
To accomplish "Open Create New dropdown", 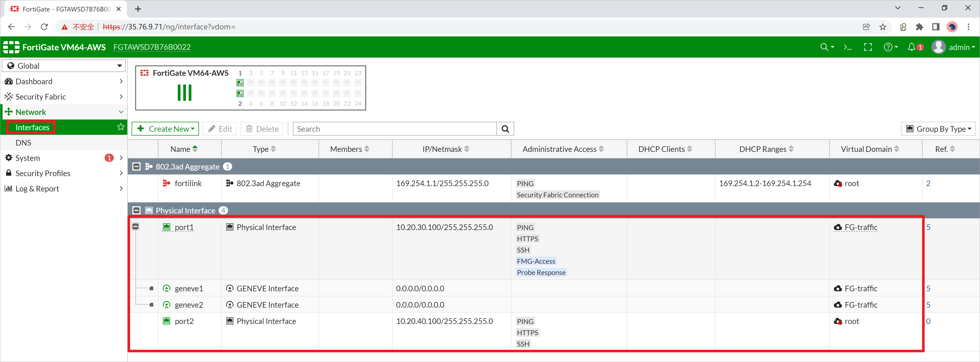I will [x=166, y=129].
